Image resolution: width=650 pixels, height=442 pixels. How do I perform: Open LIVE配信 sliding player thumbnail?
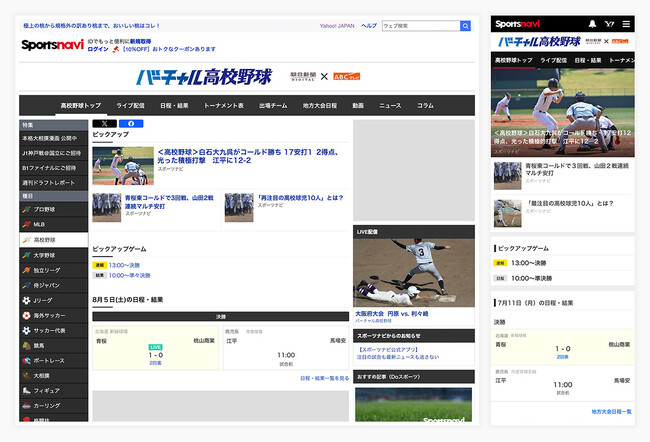tap(414, 273)
